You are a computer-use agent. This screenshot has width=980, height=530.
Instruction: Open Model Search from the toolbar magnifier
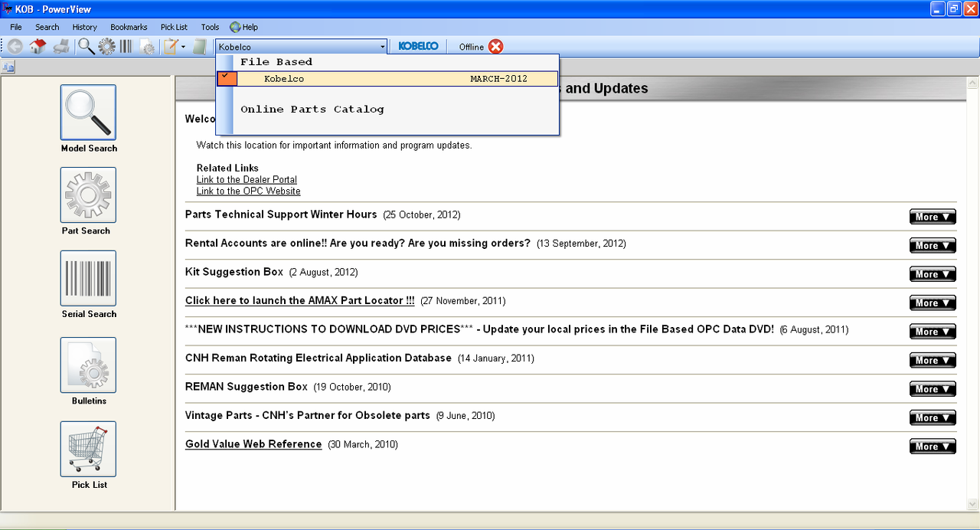click(x=87, y=47)
